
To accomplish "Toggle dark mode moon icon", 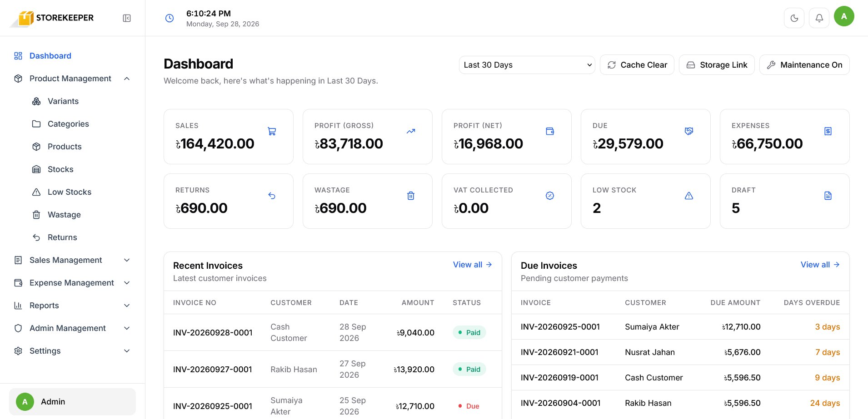I will 794,18.
